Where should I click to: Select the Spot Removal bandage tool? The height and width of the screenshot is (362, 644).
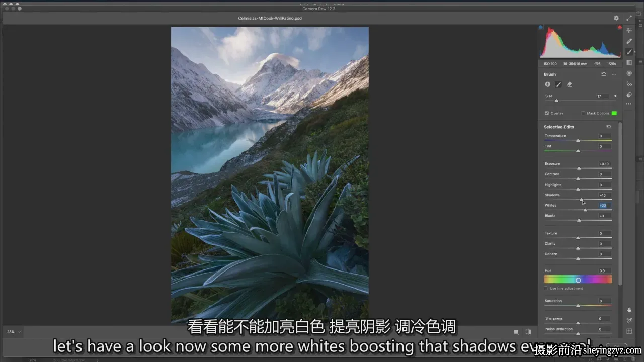[629, 41]
